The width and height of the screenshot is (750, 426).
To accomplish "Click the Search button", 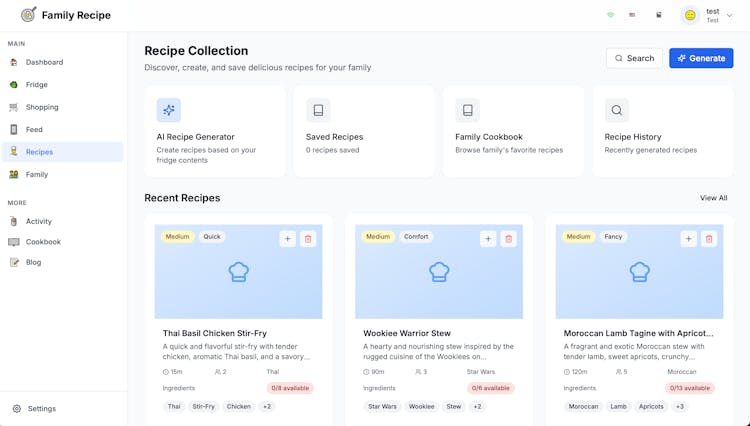I will click(634, 58).
